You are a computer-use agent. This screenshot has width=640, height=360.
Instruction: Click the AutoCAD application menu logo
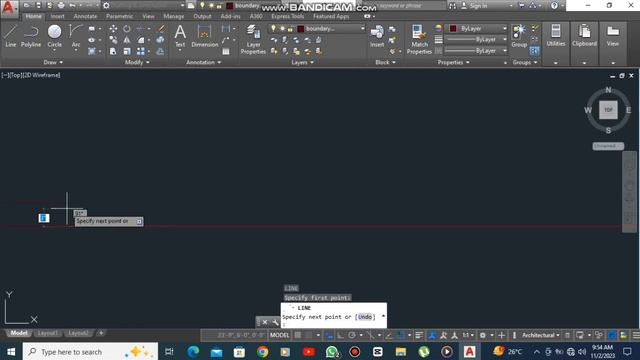9,8
